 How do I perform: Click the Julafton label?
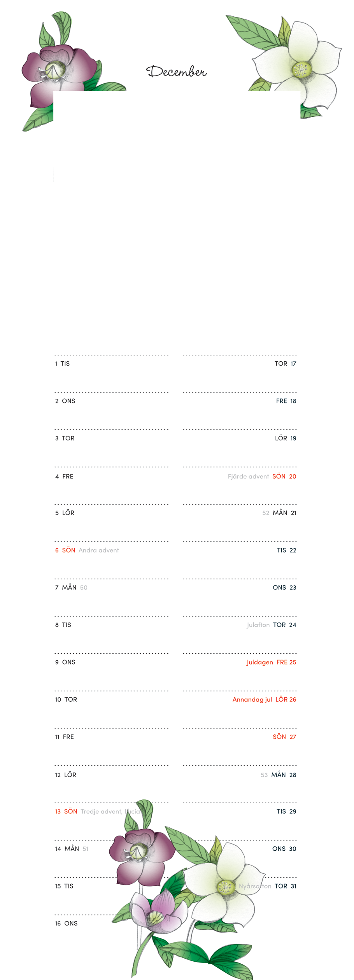258,625
